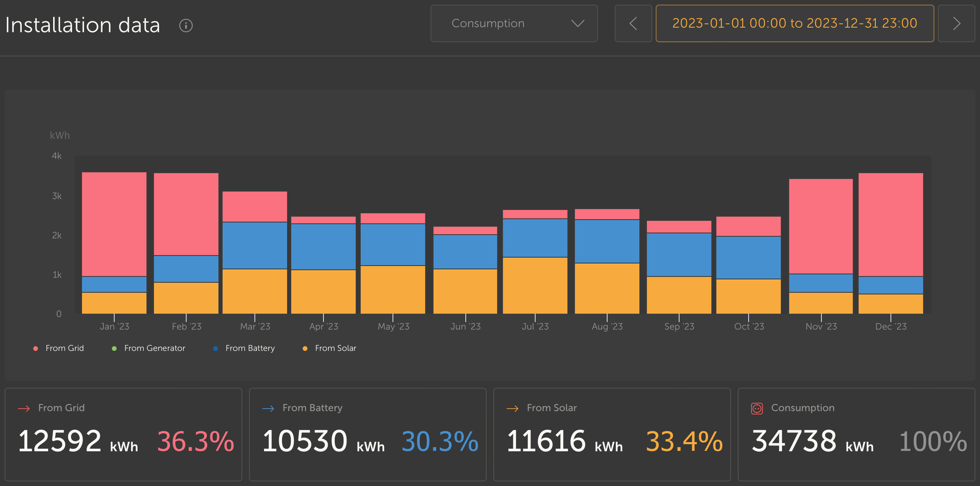Click the 10530 kWh From Battery value

point(323,441)
